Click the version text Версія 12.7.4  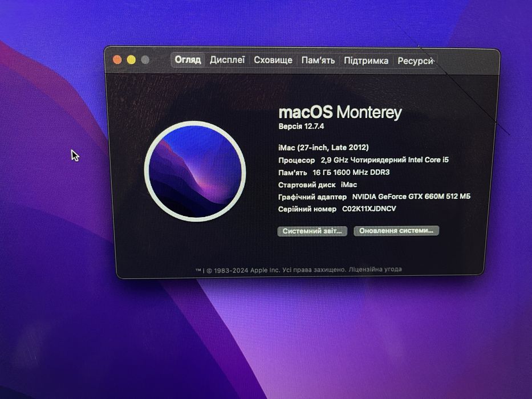(x=301, y=127)
